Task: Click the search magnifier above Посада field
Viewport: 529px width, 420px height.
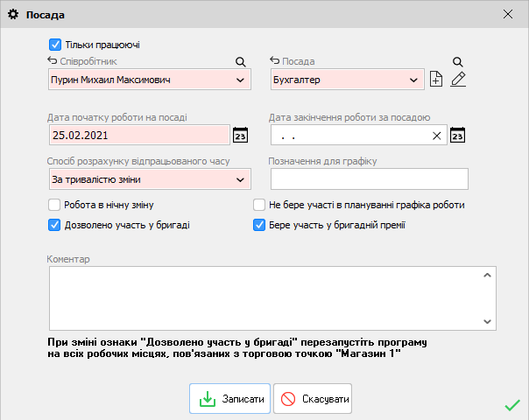Action: coord(457,62)
